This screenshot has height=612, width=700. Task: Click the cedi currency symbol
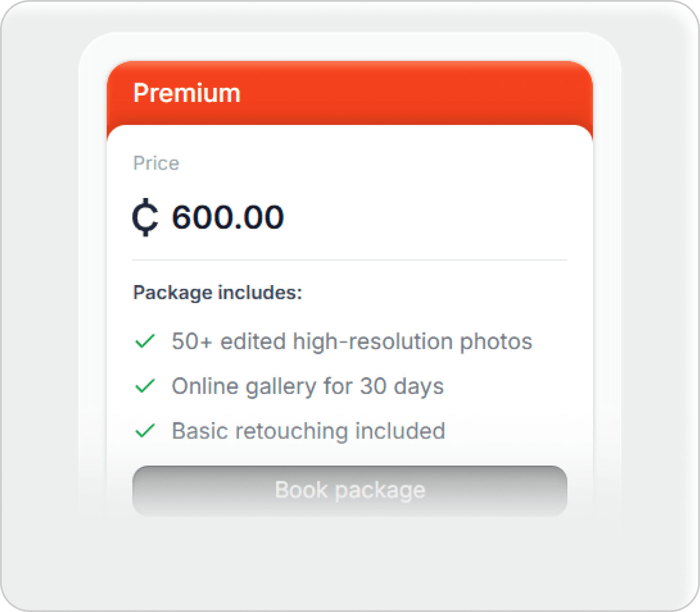[147, 217]
